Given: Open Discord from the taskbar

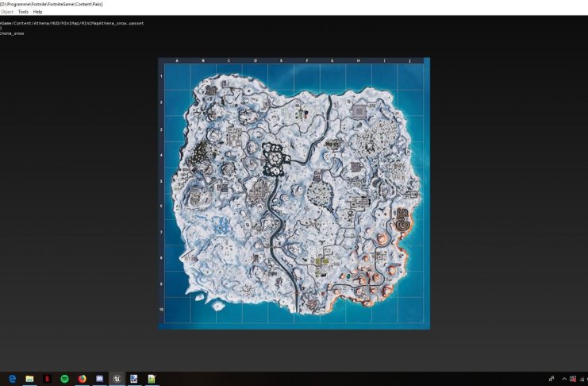Looking at the screenshot, I should pos(99,379).
